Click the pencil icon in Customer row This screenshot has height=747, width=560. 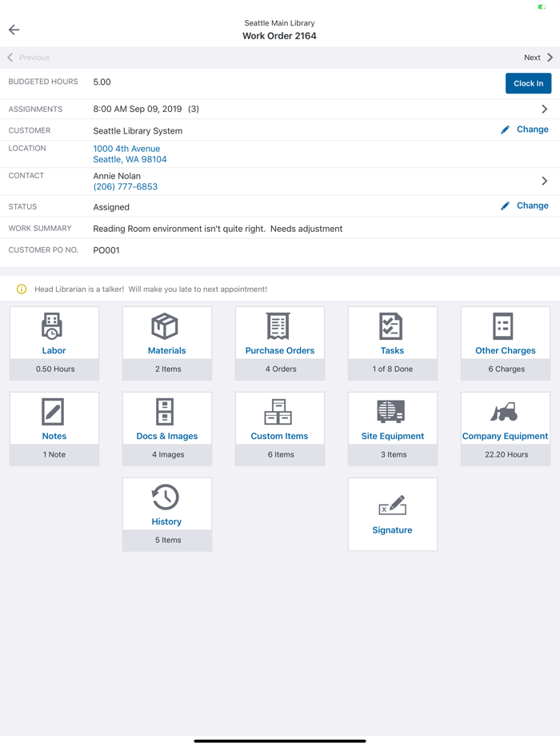505,130
